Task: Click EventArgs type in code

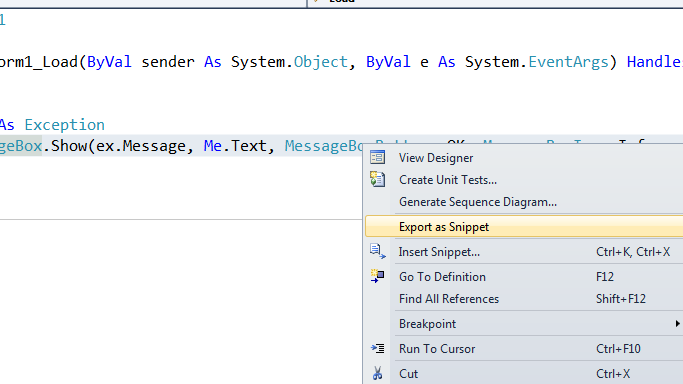Action: (568, 62)
